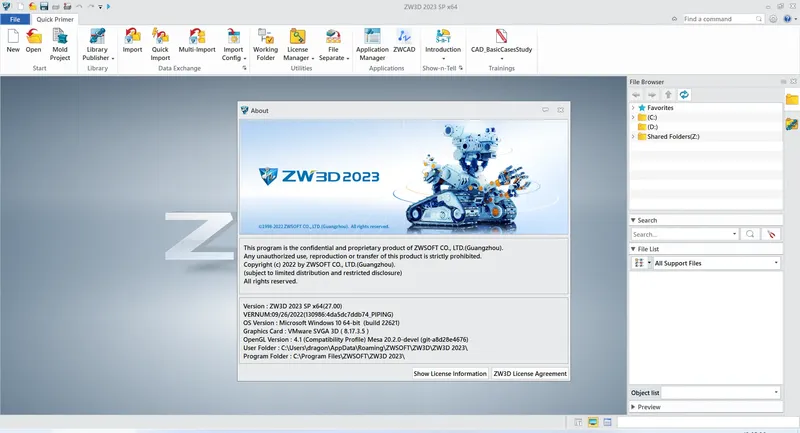Select the Favorites tree item
This screenshot has height=433, width=800.
coord(656,108)
